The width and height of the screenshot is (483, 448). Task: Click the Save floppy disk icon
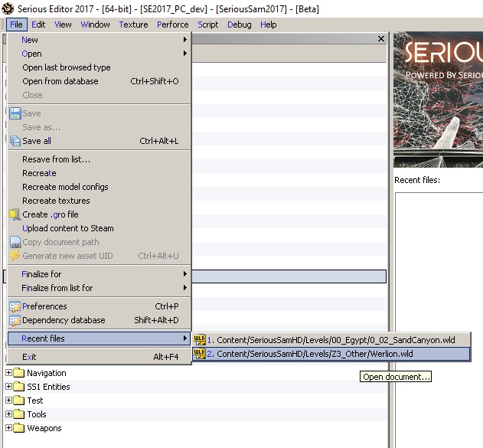pyautogui.click(x=15, y=113)
